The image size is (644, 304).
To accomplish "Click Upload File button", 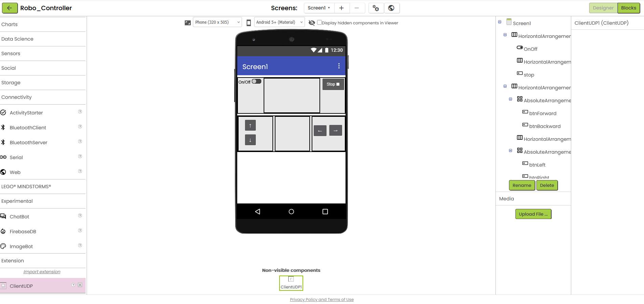I will pyautogui.click(x=533, y=214).
